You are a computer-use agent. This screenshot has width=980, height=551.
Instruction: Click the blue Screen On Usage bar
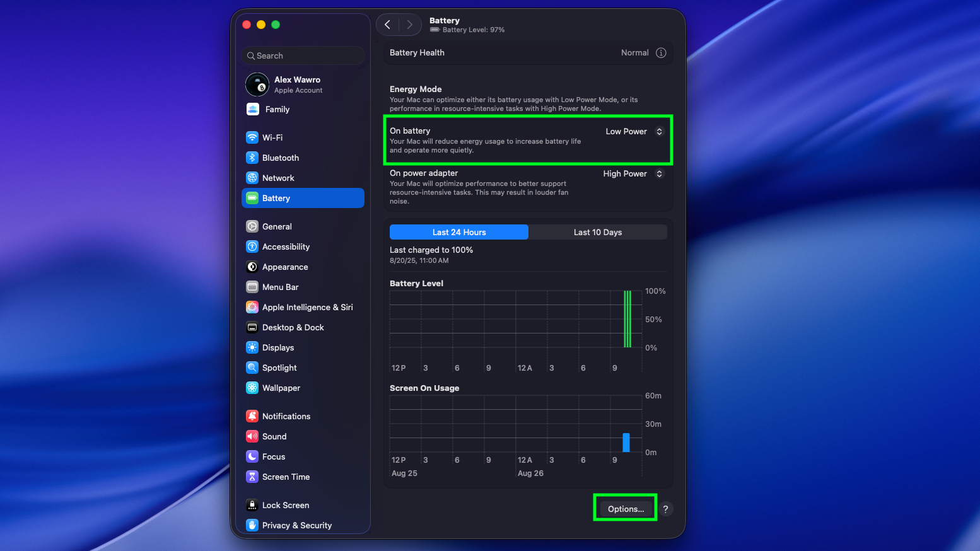[626, 443]
